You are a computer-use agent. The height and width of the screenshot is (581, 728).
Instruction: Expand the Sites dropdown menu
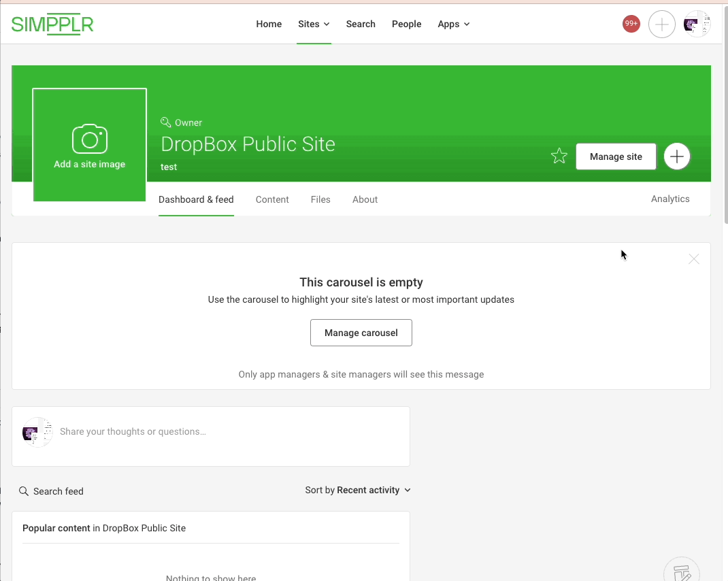(313, 24)
